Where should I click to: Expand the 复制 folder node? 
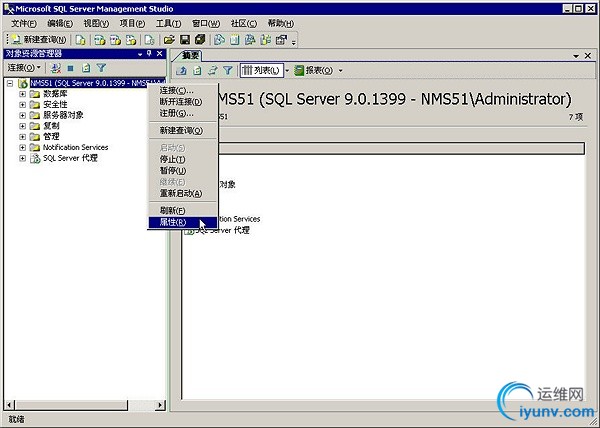pos(23,126)
